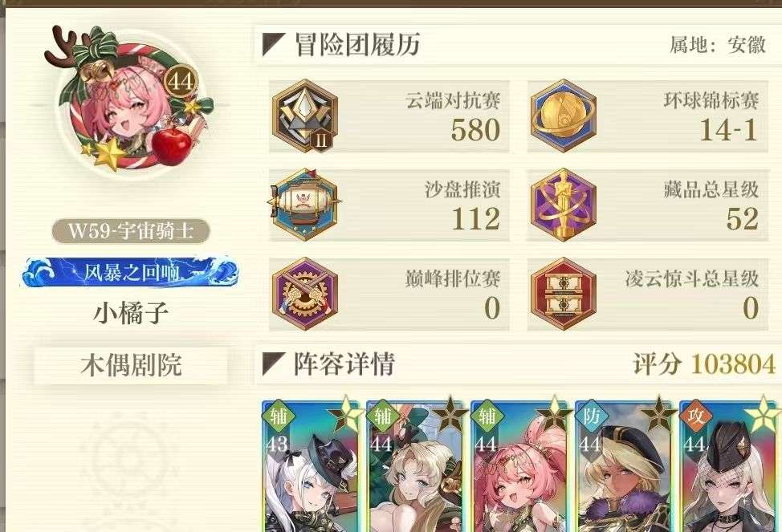The height and width of the screenshot is (532, 782).
Task: Click the 沙盘推演 airship icon
Action: 305,205
